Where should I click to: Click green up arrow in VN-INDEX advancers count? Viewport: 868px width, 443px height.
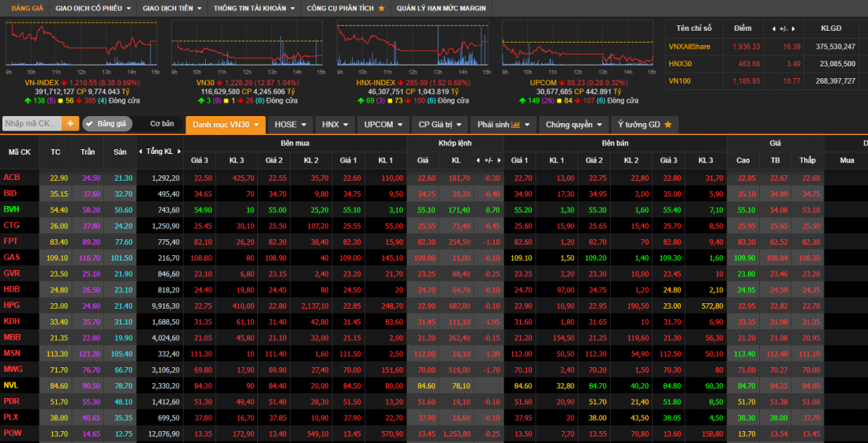click(28, 100)
